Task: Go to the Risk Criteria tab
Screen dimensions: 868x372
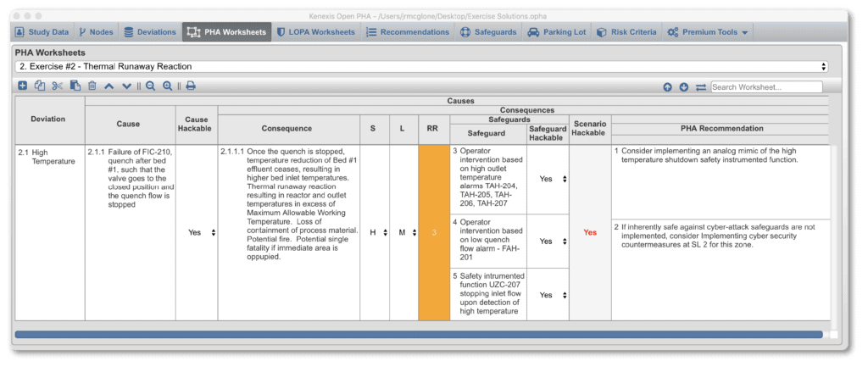Action: point(625,32)
